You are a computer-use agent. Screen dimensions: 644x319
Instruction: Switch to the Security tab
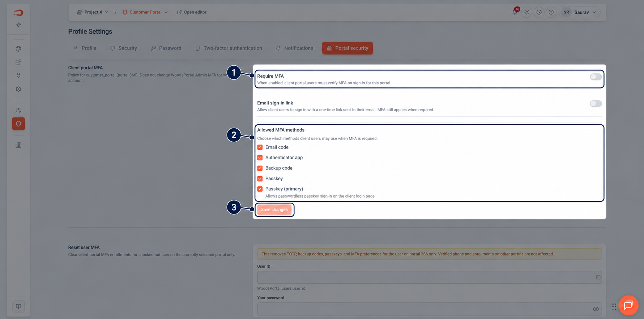[124, 48]
